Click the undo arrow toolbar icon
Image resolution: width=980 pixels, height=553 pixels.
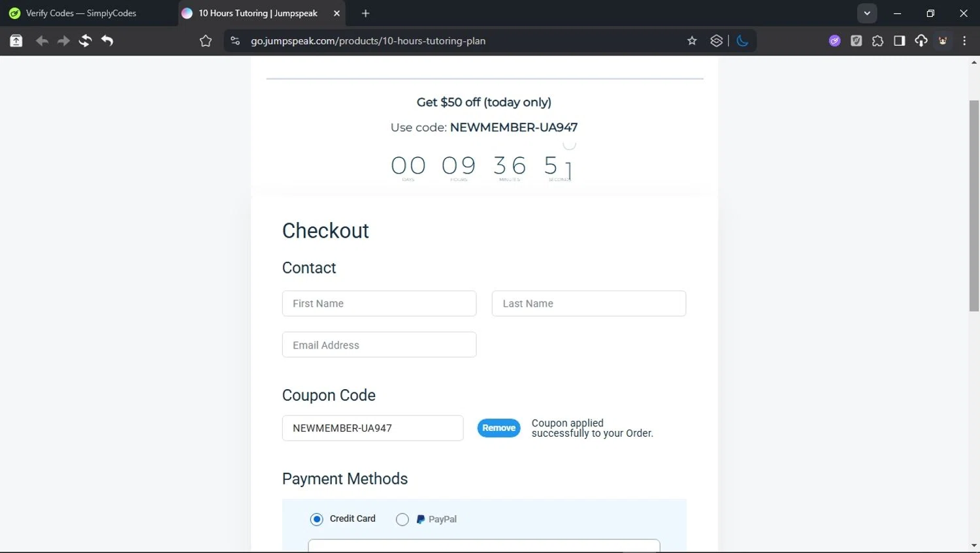[107, 40]
